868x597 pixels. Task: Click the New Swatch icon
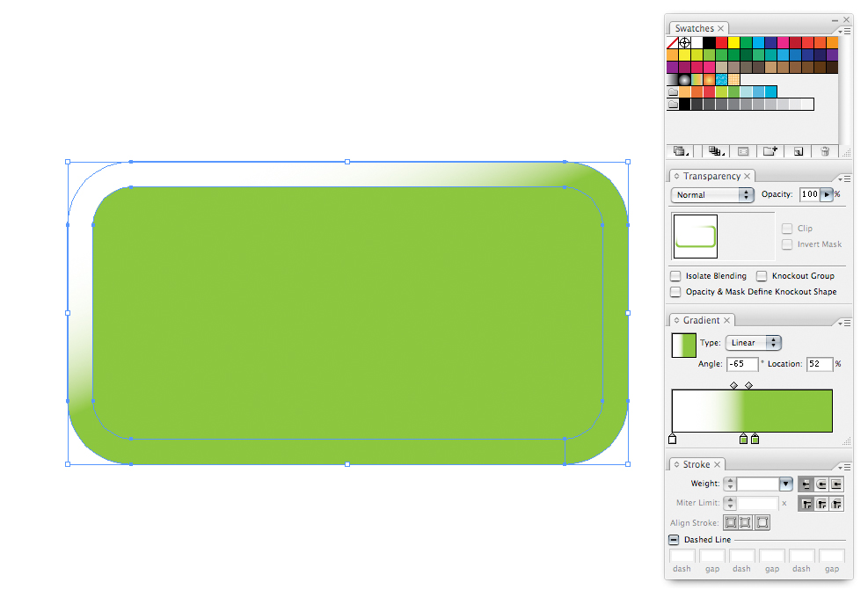click(x=799, y=151)
